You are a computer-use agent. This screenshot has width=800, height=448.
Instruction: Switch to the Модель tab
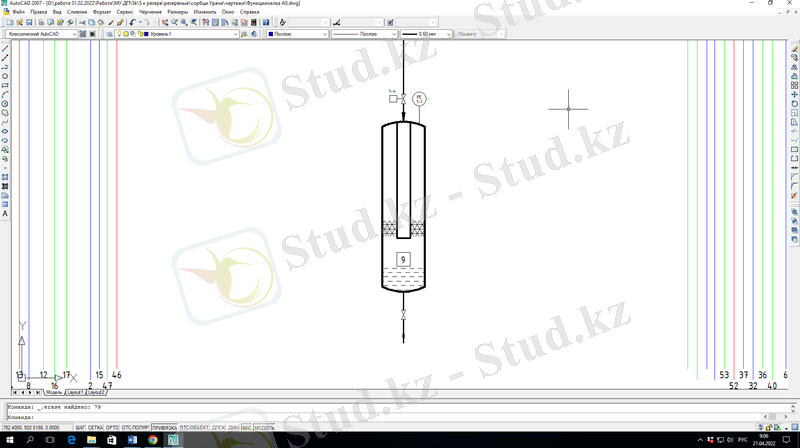54,392
